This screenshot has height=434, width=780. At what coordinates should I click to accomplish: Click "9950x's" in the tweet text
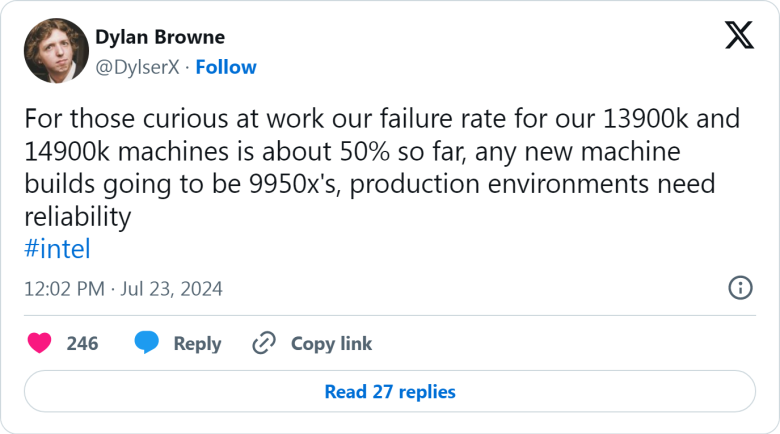(294, 184)
